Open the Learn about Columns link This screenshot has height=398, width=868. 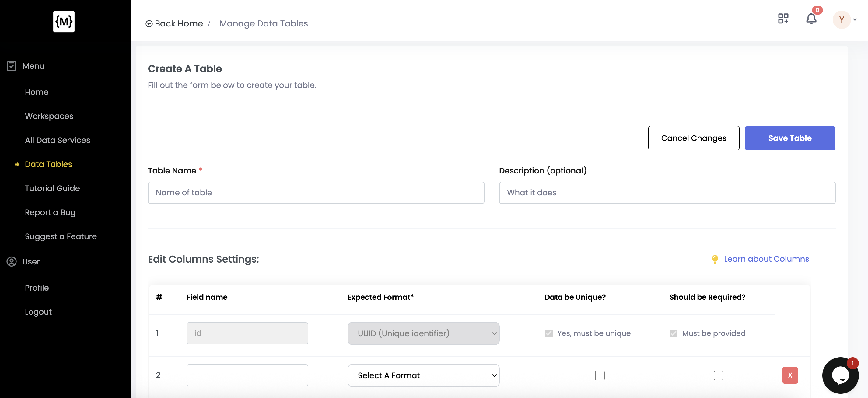coord(766,259)
